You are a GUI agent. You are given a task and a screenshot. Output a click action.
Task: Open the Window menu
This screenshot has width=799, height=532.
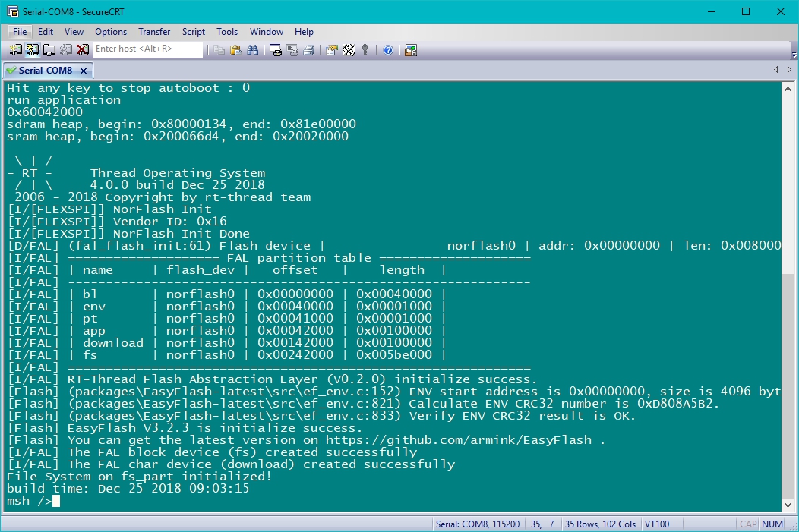coord(267,32)
